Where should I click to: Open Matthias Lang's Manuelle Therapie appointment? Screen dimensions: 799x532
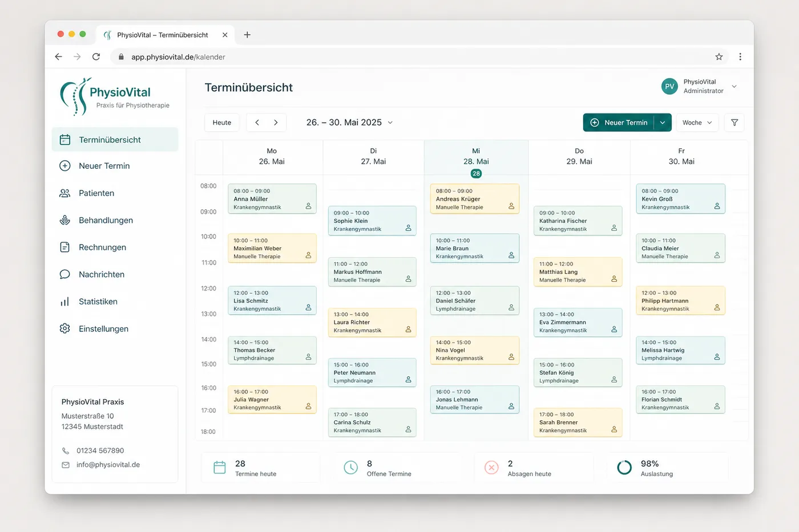(578, 272)
